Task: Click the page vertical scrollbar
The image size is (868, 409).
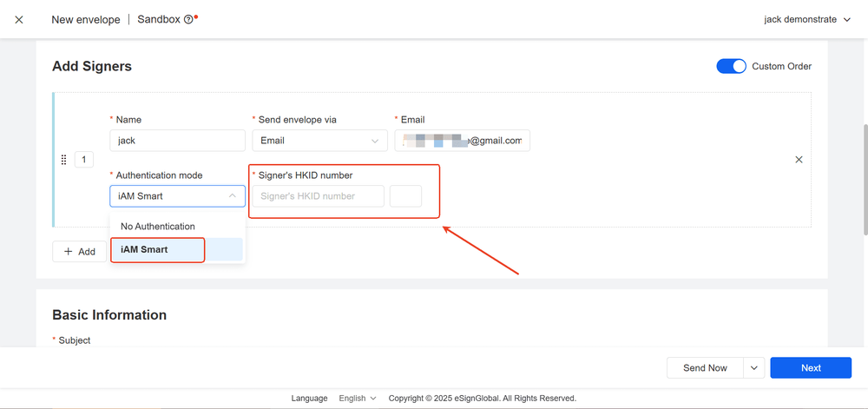Action: [864, 178]
